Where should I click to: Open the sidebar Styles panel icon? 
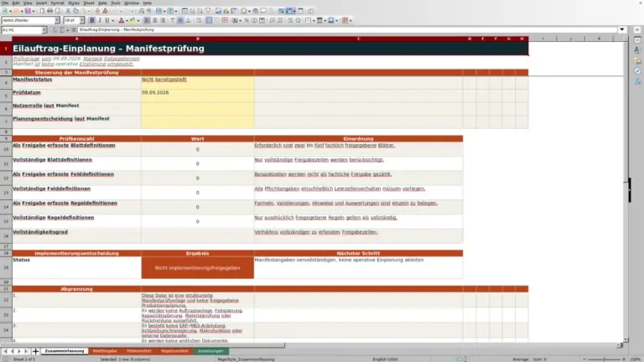click(x=637, y=50)
